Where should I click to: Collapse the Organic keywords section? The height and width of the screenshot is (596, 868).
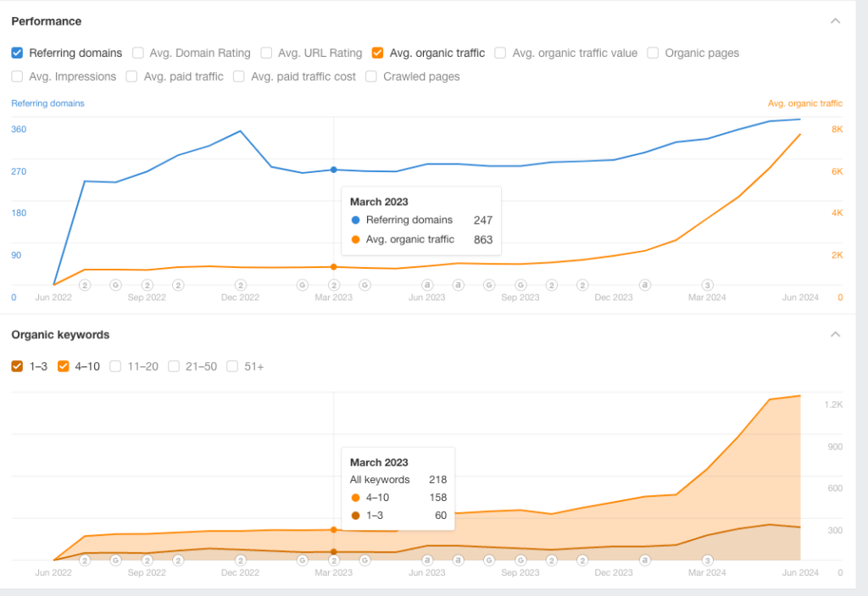coord(836,334)
